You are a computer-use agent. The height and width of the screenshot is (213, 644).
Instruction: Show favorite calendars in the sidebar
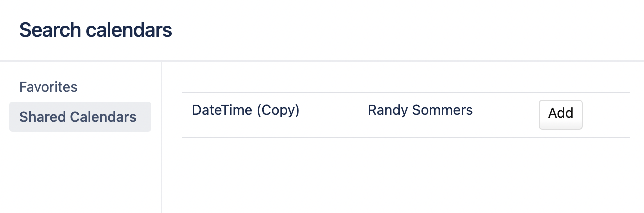(x=48, y=87)
